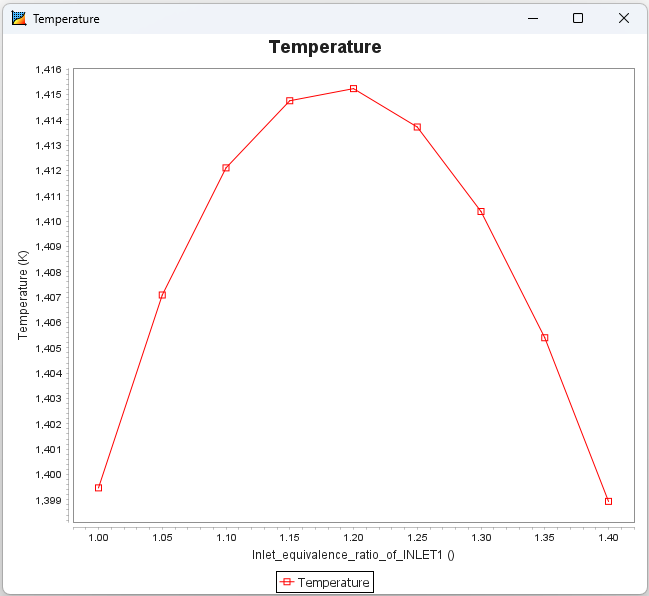Viewport: 649px width, 596px height.
Task: Select the peak data point at ratio 1.20
Action: click(353, 89)
